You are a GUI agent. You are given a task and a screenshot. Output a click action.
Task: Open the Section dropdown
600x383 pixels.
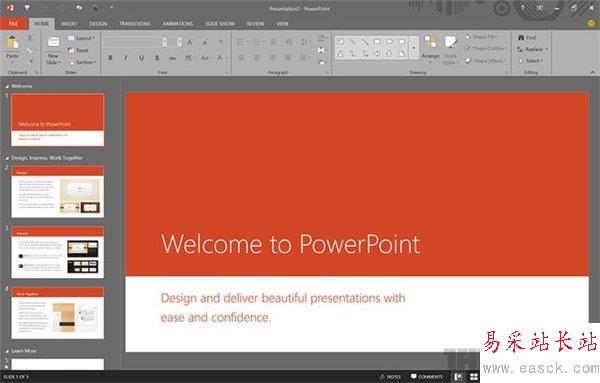[x=82, y=62]
